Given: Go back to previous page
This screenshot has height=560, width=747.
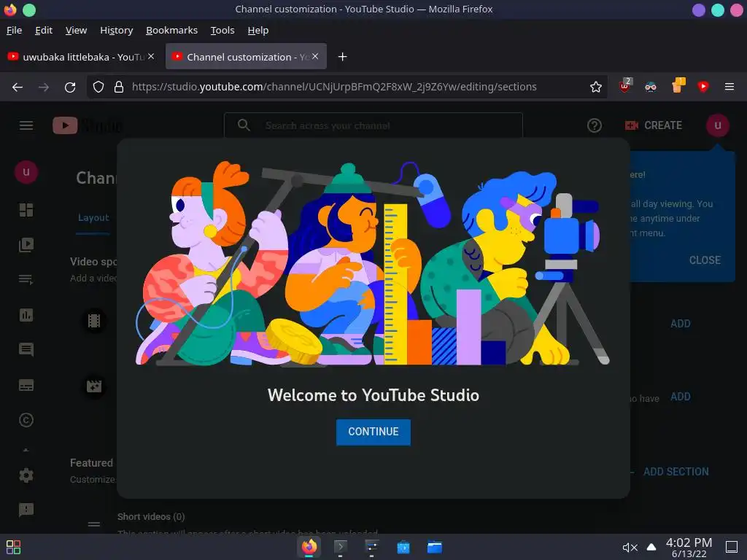Looking at the screenshot, I should tap(18, 87).
